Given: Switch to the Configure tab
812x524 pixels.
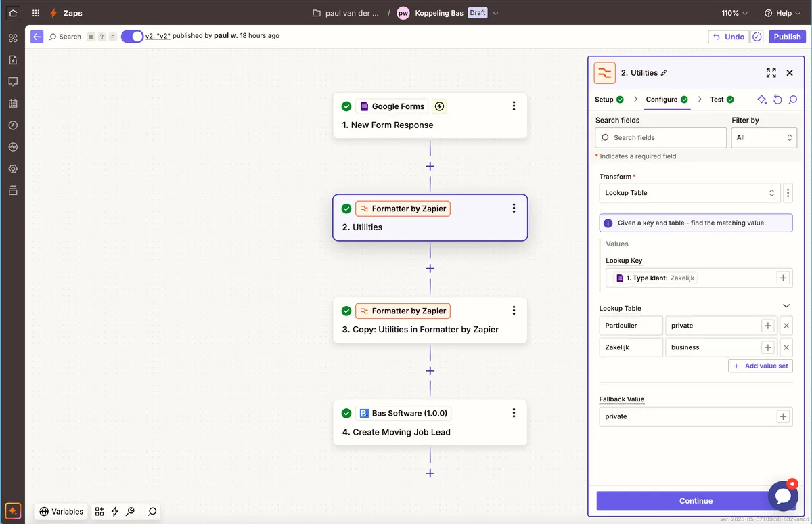Looking at the screenshot, I should coord(667,100).
